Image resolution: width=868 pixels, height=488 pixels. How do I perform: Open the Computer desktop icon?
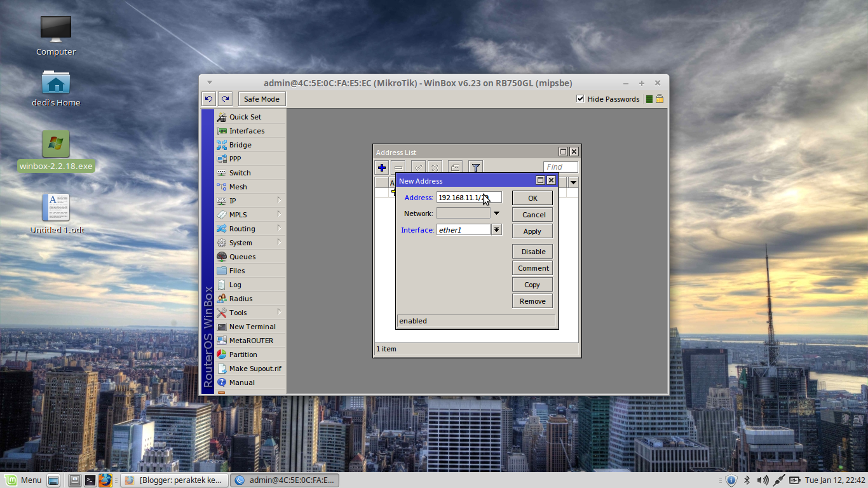pyautogui.click(x=56, y=36)
